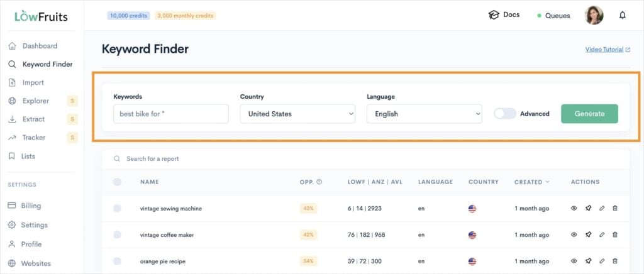View the vintage sewing machine report

574,208
